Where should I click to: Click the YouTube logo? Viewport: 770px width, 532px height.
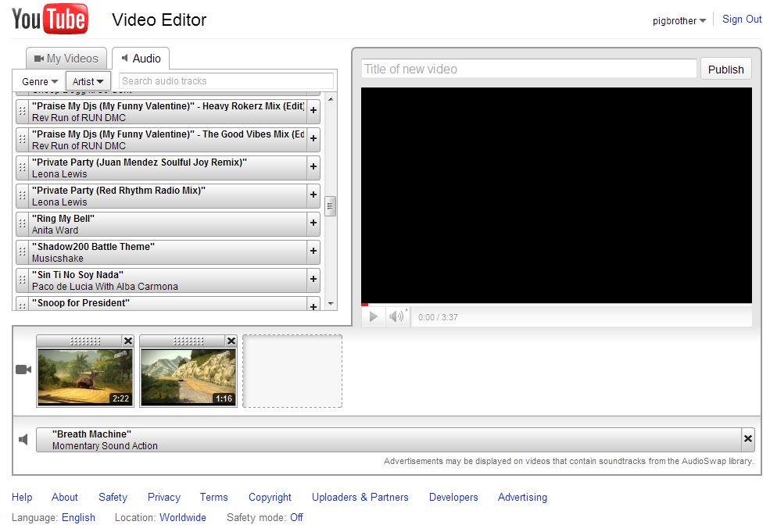[50, 20]
